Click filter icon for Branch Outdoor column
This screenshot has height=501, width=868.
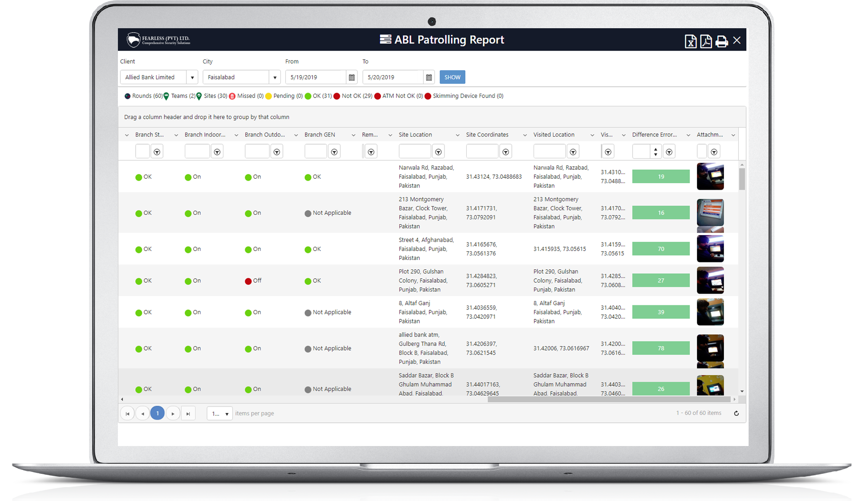coord(277,152)
